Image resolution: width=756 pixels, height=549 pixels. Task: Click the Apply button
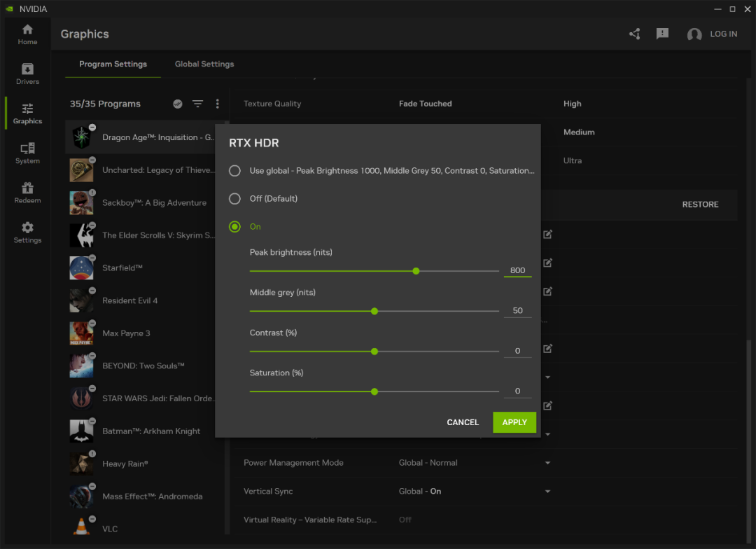(514, 422)
